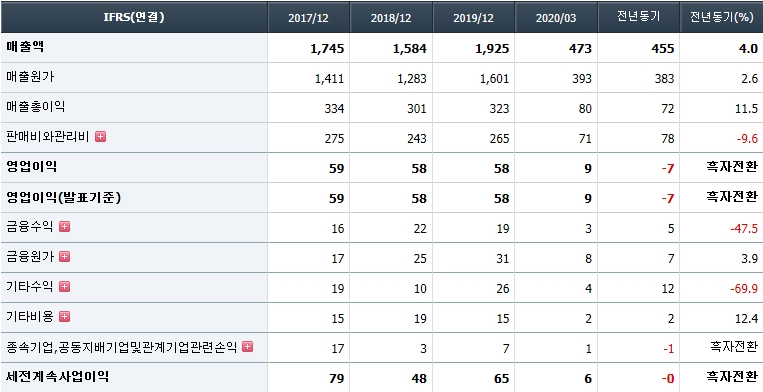Click the 전년동기 column header
The image size is (763, 392).
point(638,18)
